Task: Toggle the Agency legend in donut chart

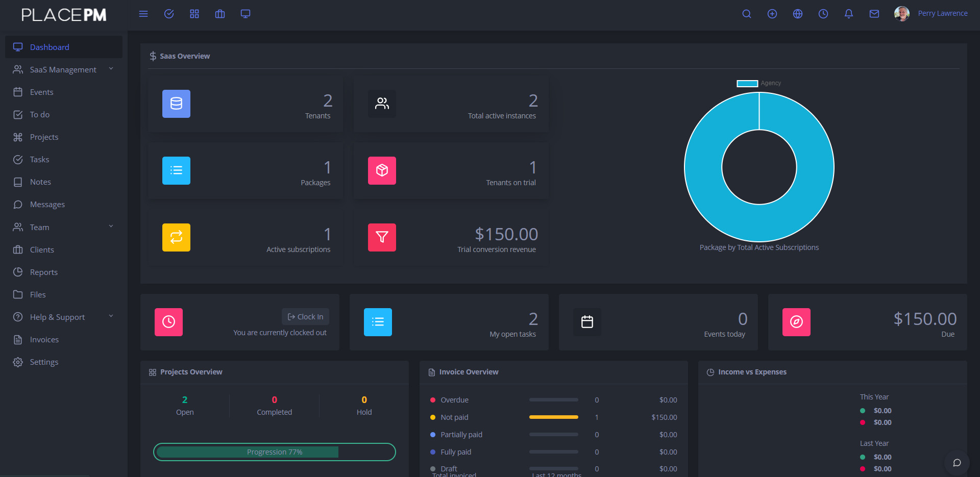Action: tap(758, 83)
